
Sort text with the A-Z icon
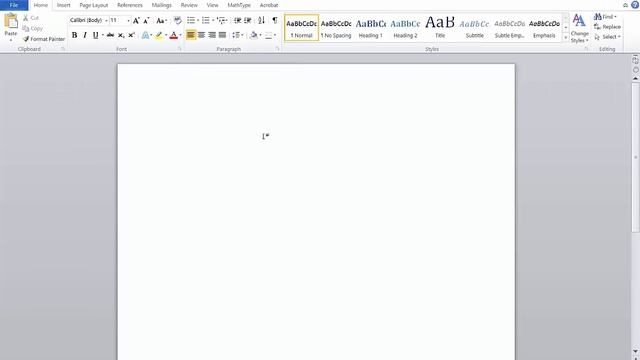pos(262,20)
